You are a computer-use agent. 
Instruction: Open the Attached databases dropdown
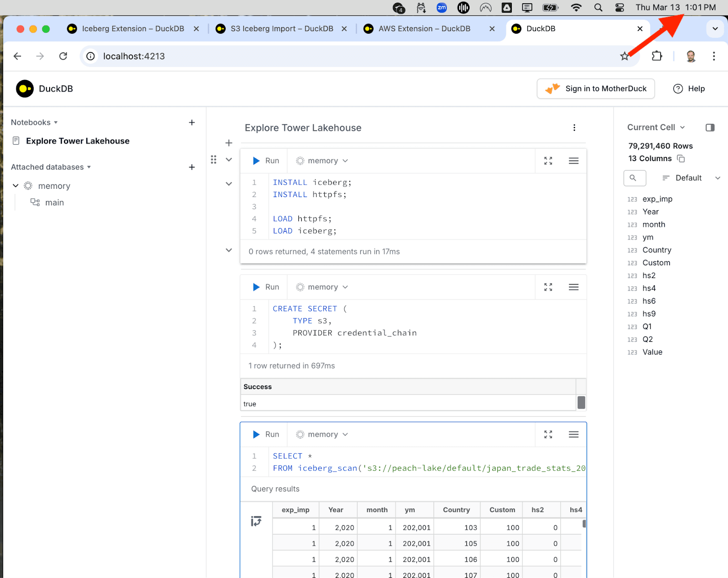(51, 167)
